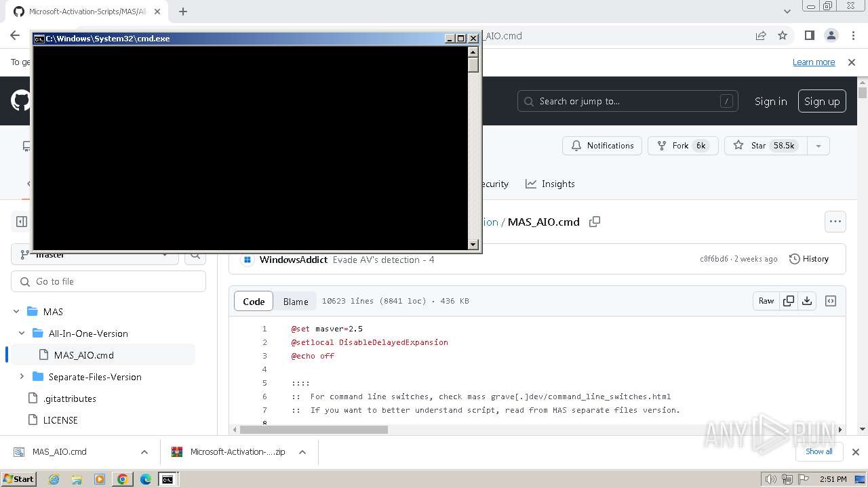Click the GitHub logo

[x=20, y=101]
